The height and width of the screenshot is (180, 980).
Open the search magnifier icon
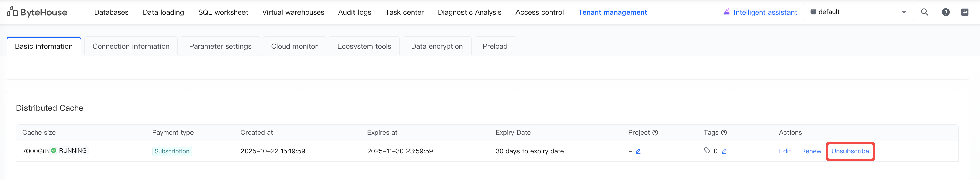[x=924, y=12]
